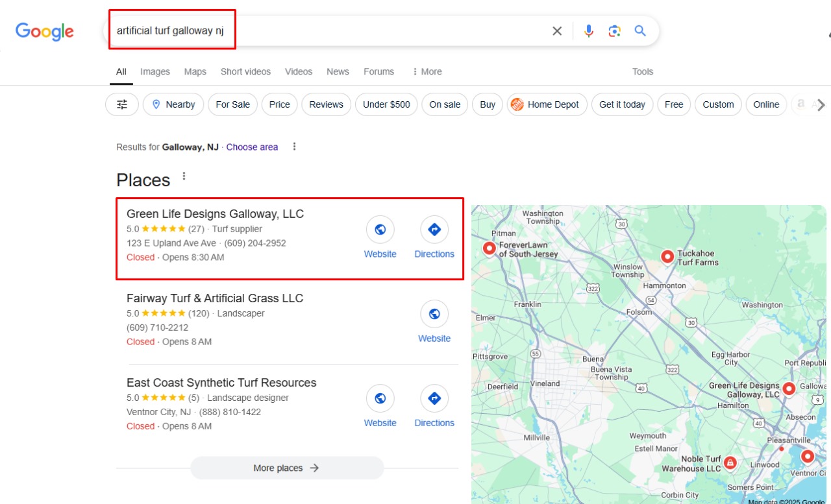Get directions to Green Life Designs
The width and height of the screenshot is (831, 504).
point(434,229)
